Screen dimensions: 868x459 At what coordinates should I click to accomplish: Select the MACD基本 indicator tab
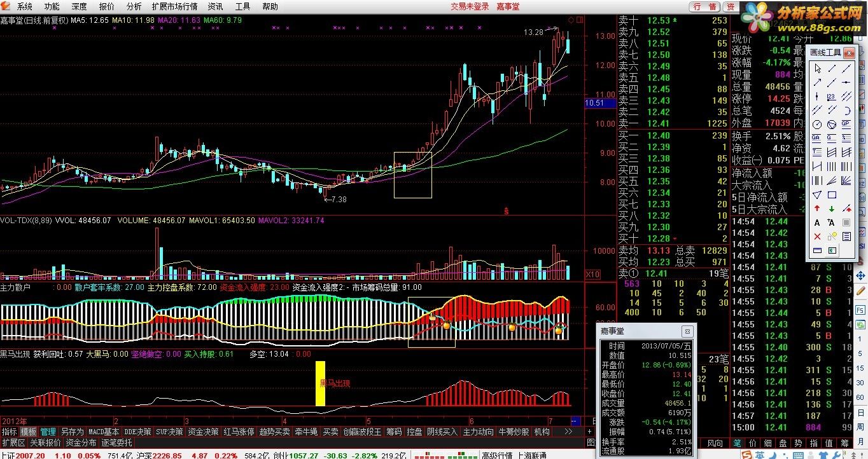[104, 432]
